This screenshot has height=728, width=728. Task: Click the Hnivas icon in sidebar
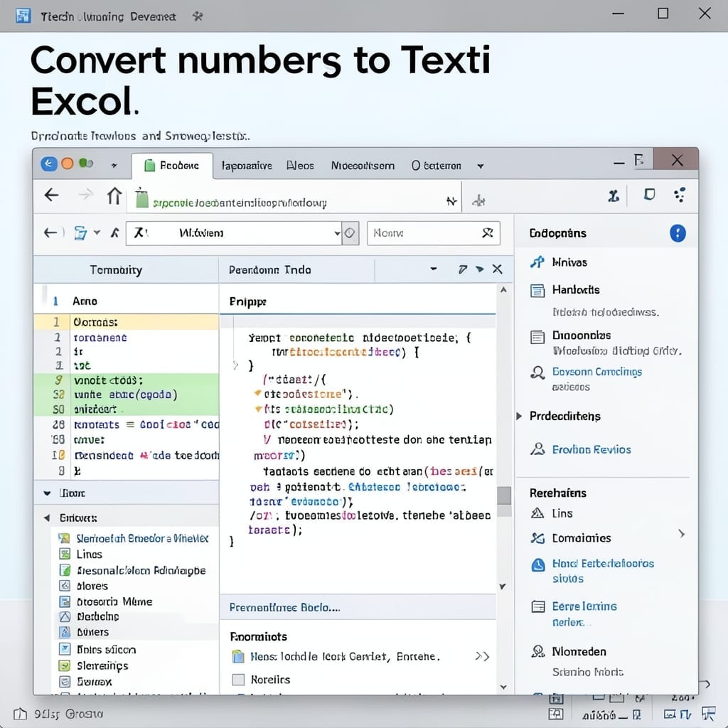point(537,262)
